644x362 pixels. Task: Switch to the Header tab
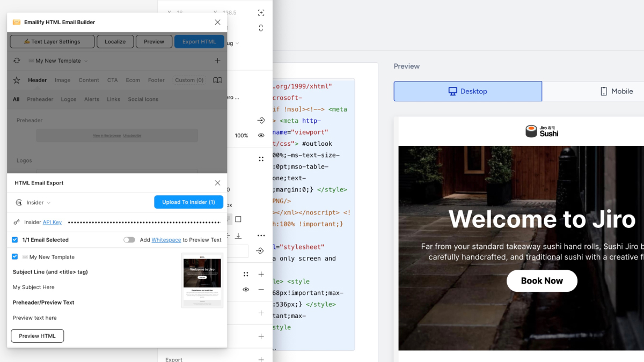[x=38, y=80]
